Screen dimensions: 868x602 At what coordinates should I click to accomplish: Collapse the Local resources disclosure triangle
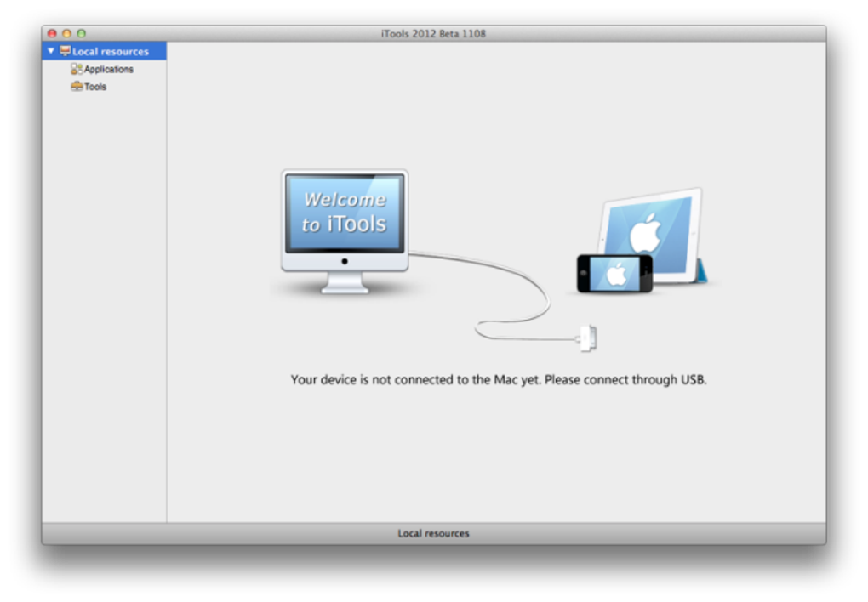(51, 51)
